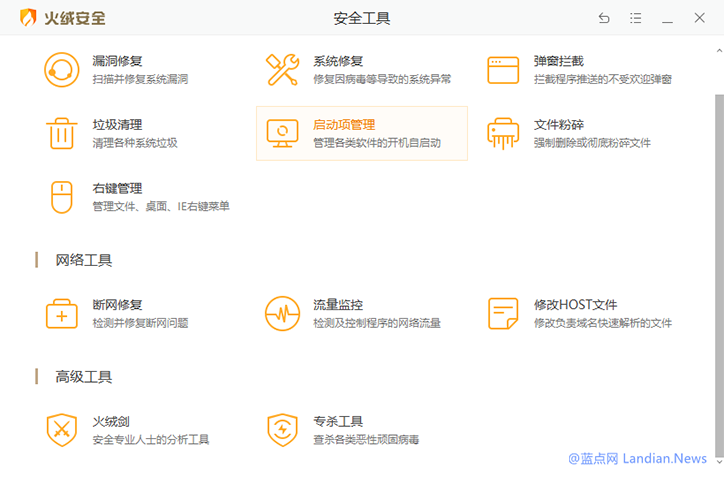Open the 漏洞修复 vulnerability repair icon
Viewport: 724px width, 477px height.
click(x=61, y=70)
